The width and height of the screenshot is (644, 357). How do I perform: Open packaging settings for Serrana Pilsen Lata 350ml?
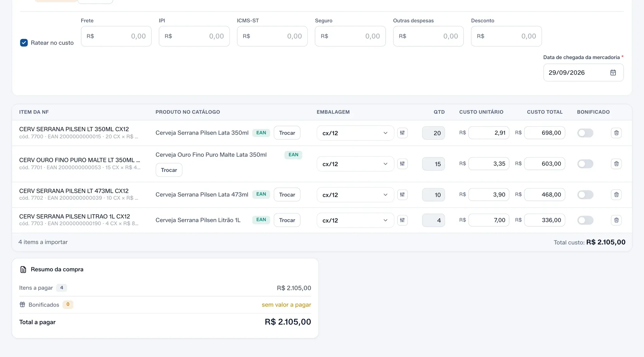[x=402, y=133]
